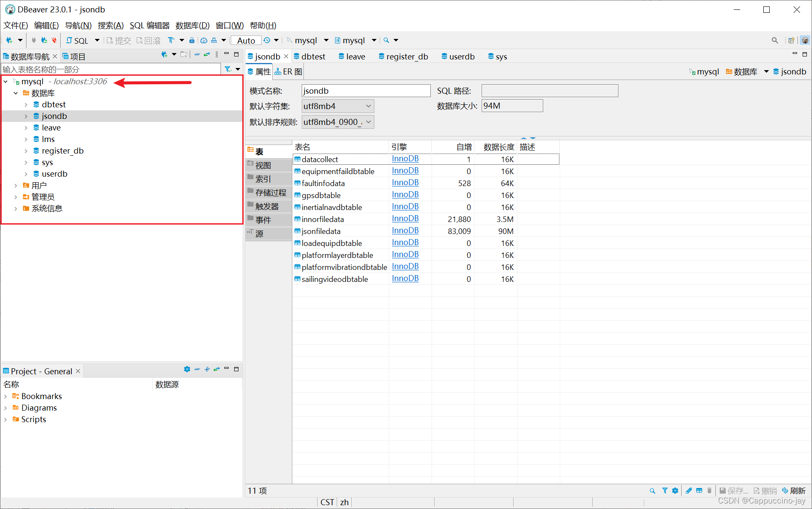812x509 pixels.
Task: Collapse the 数据库 folder node
Action: click(16, 93)
